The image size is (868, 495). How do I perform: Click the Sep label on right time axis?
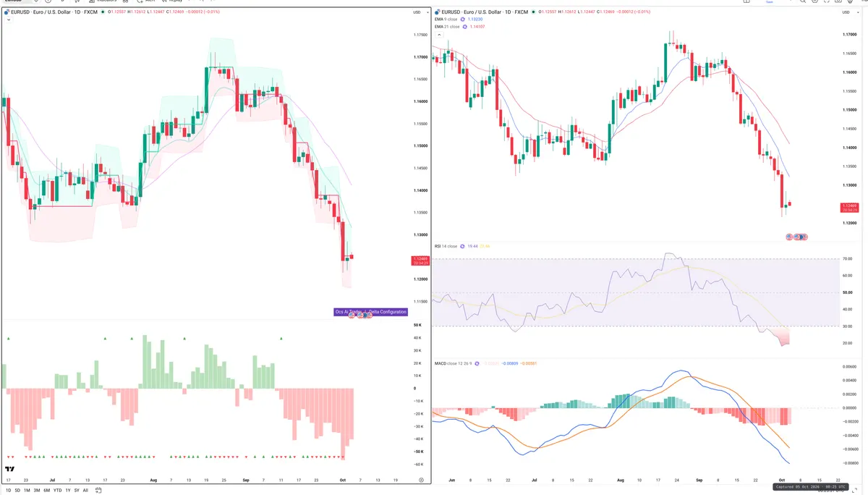(699, 479)
